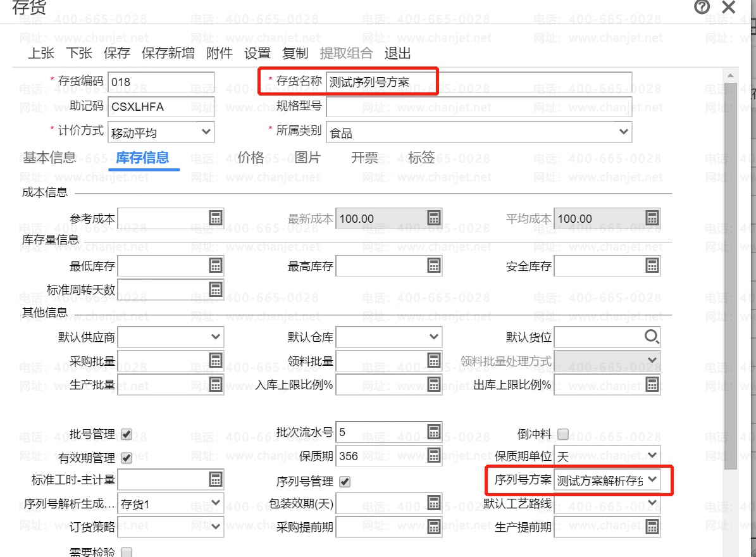Viewport: 756px width, 557px height.
Task: Go to previous record with 上张
Action: coord(41,53)
